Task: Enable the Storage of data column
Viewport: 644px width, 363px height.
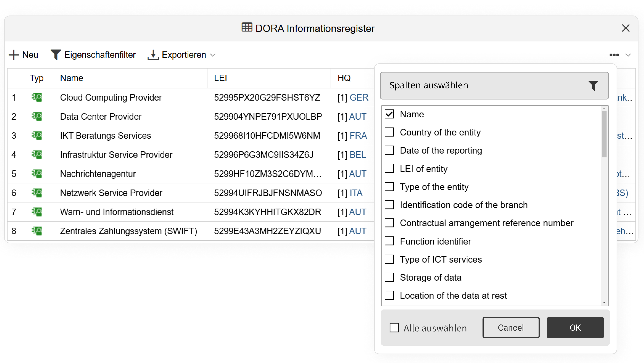Action: click(x=389, y=277)
